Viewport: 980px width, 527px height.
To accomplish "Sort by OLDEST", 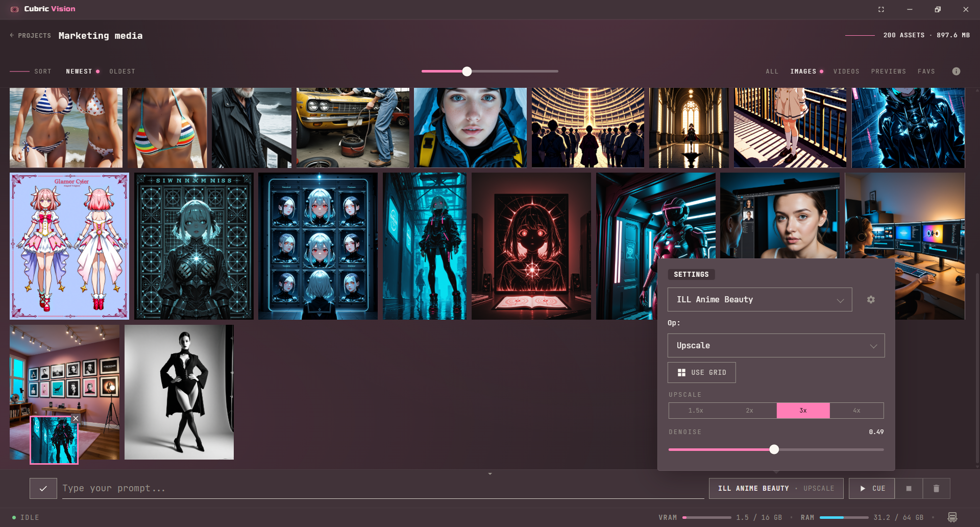I will 122,71.
